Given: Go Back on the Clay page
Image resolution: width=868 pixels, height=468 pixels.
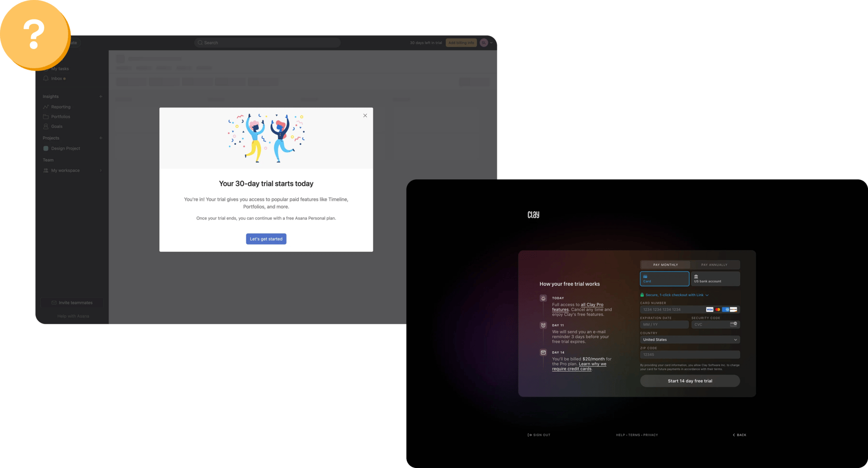Looking at the screenshot, I should click(740, 435).
